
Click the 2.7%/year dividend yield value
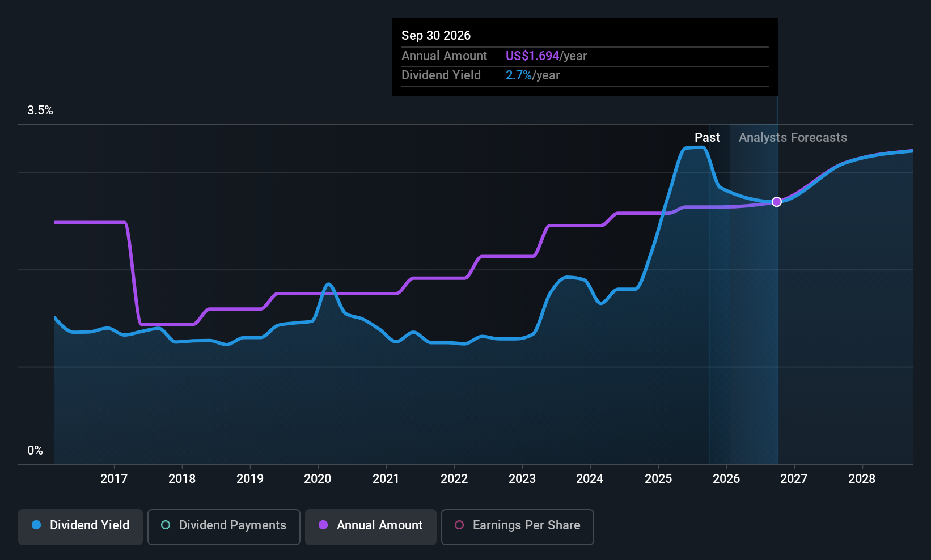(533, 75)
